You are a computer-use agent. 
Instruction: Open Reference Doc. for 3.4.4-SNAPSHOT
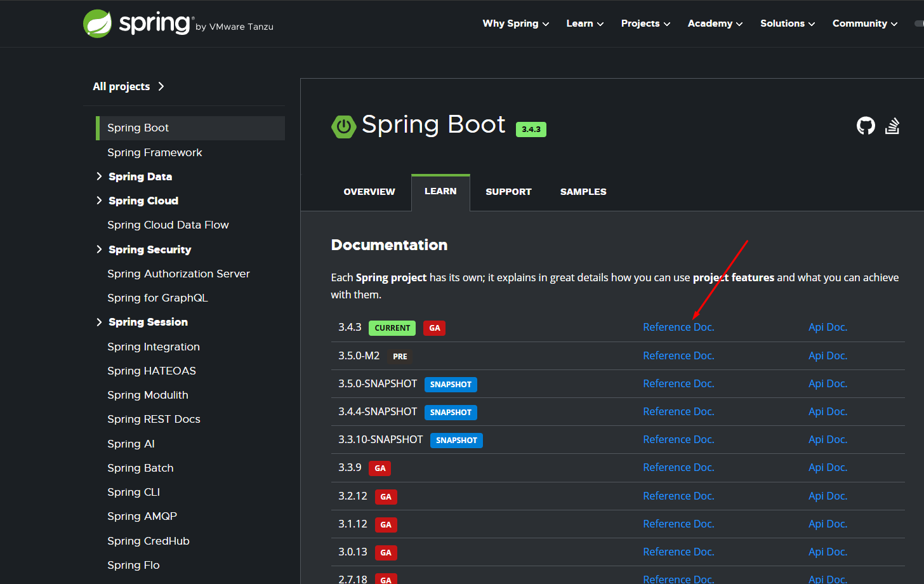pyautogui.click(x=678, y=411)
